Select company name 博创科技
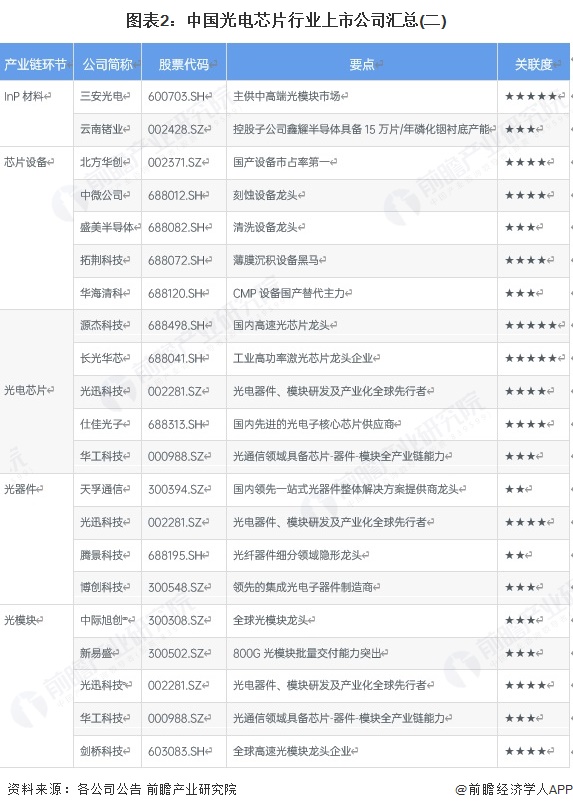Screen dimensions: 573x810 101,587
